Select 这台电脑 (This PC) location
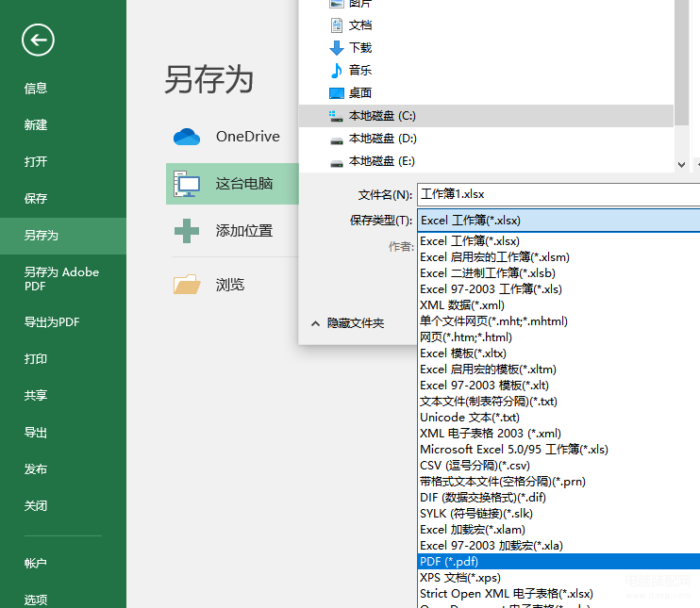This screenshot has height=608, width=700. click(x=232, y=184)
